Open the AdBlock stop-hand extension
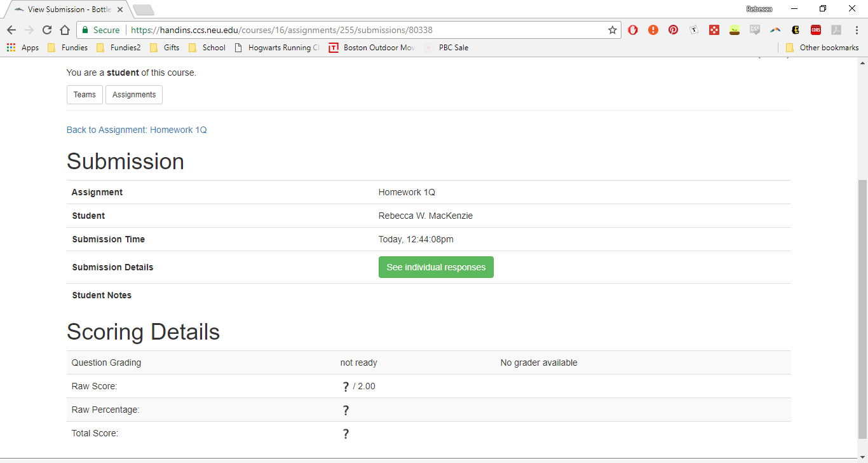 pos(633,30)
